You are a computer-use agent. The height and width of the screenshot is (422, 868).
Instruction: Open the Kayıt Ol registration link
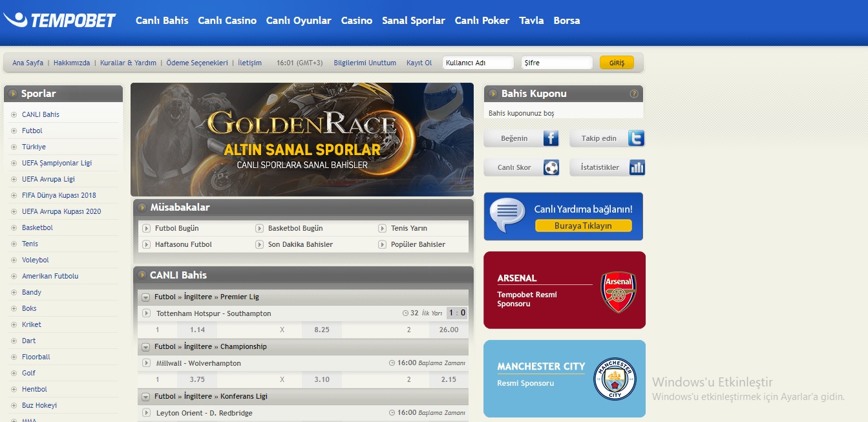[419, 63]
